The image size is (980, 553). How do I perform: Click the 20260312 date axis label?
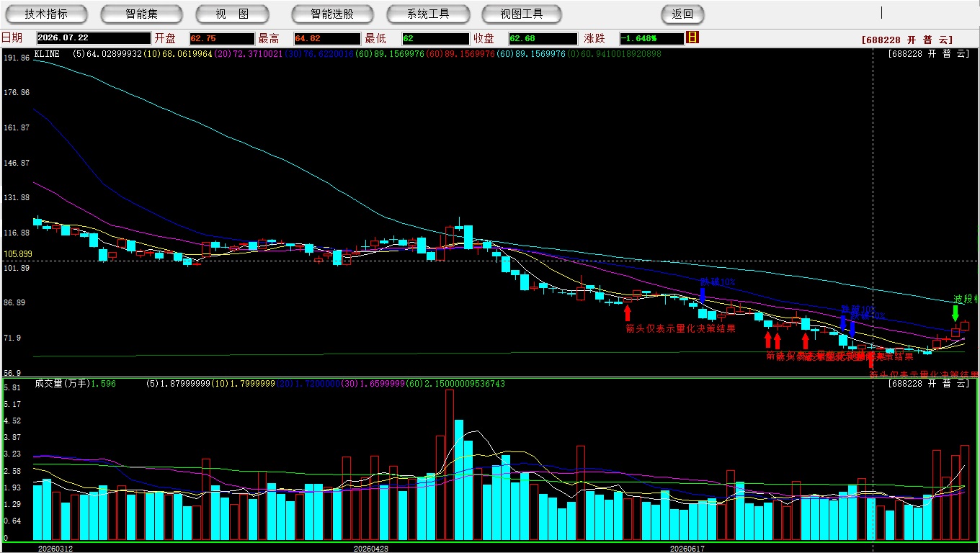55,549
